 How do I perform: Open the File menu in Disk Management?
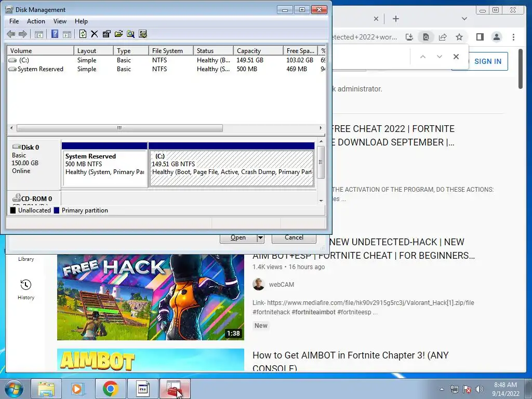coord(14,21)
